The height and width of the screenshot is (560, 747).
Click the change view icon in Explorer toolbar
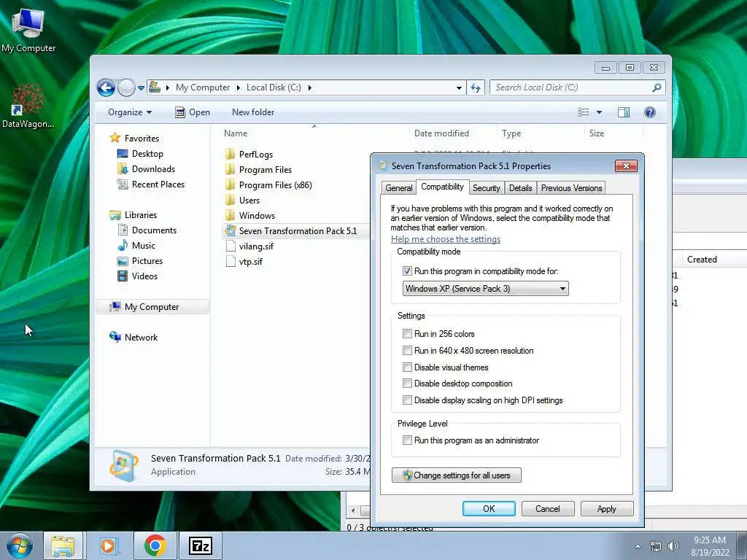click(x=584, y=112)
